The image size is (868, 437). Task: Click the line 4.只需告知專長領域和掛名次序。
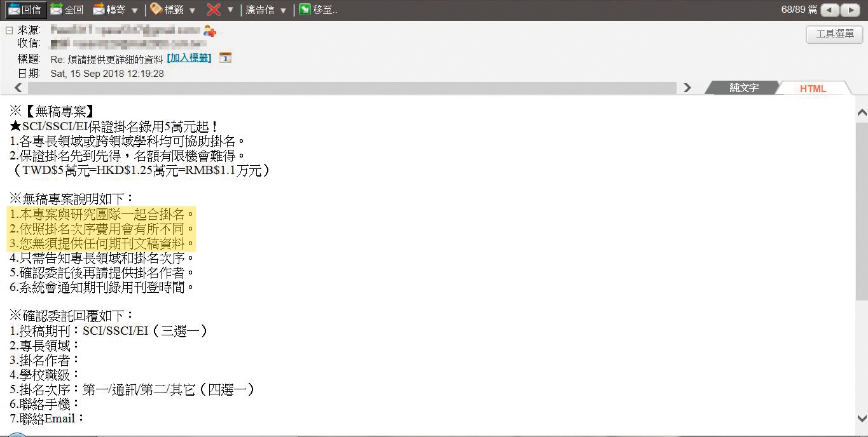pos(102,258)
